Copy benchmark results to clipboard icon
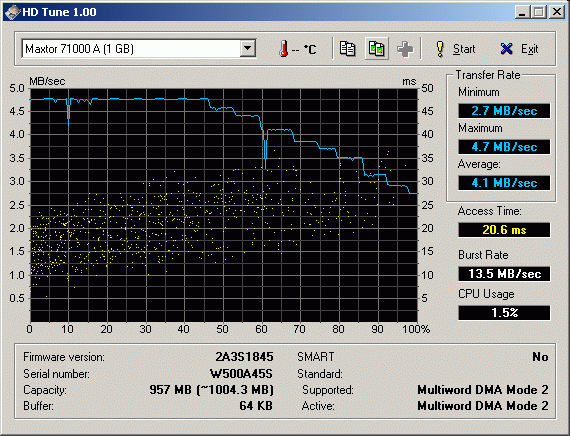 (347, 48)
